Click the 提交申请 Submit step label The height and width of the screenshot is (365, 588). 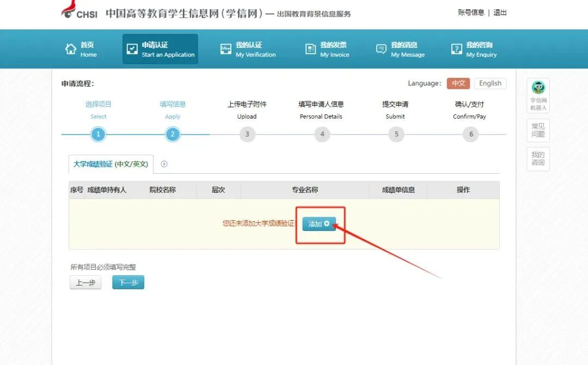(395, 110)
